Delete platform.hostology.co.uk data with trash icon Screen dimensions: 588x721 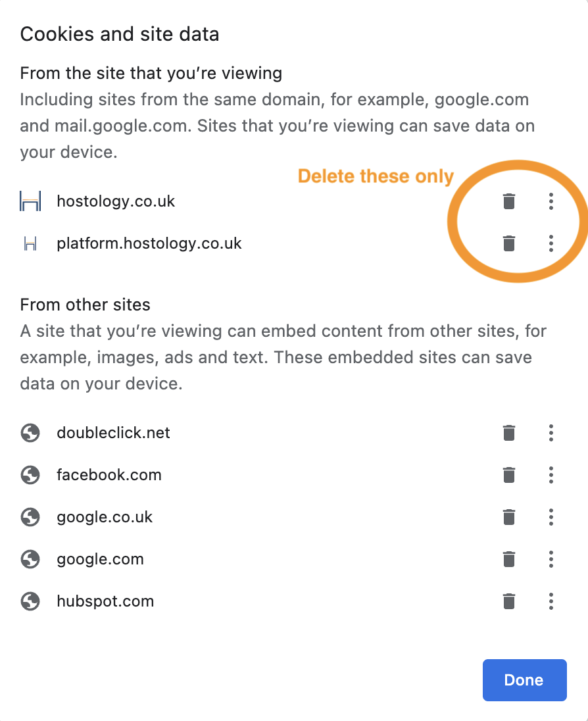[508, 243]
